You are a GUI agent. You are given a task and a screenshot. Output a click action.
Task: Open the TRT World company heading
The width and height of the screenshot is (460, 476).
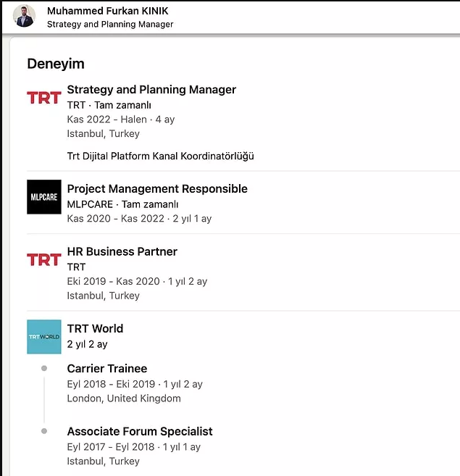(x=95, y=328)
